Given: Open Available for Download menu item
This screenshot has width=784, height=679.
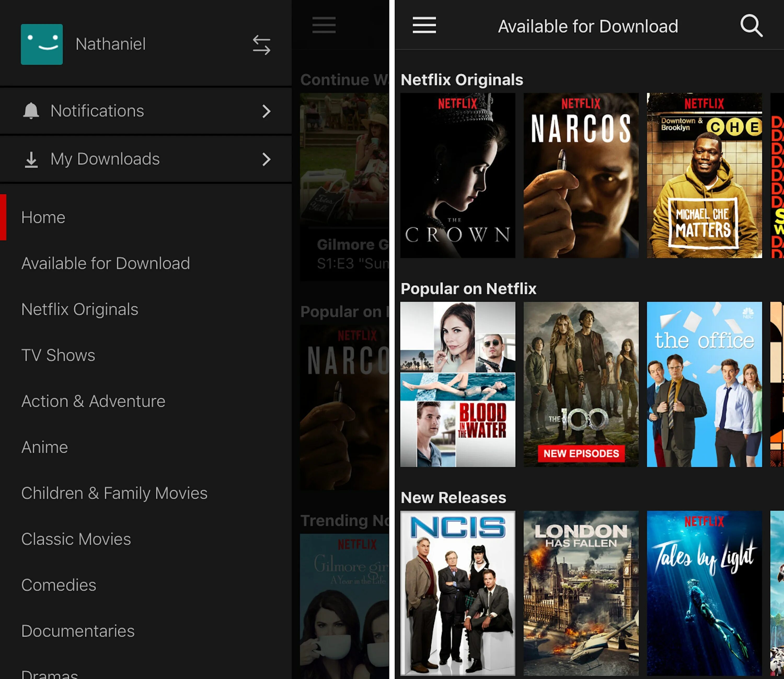Looking at the screenshot, I should click(x=105, y=263).
